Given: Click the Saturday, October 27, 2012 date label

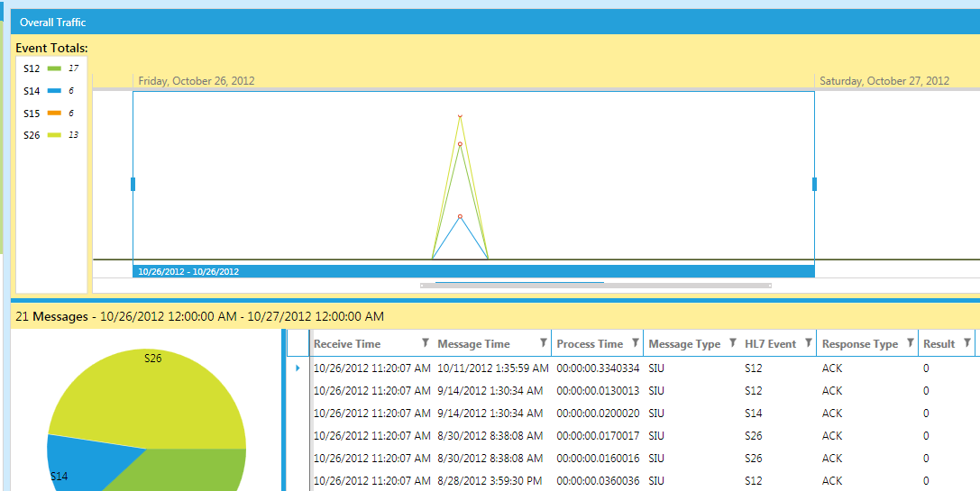Looking at the screenshot, I should point(884,80).
